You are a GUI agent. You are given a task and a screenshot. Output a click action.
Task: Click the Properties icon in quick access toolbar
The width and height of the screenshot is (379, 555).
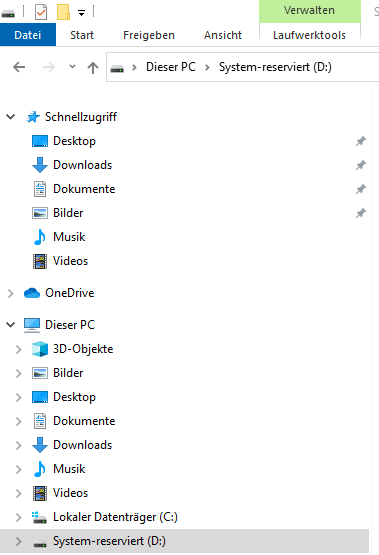[41, 12]
